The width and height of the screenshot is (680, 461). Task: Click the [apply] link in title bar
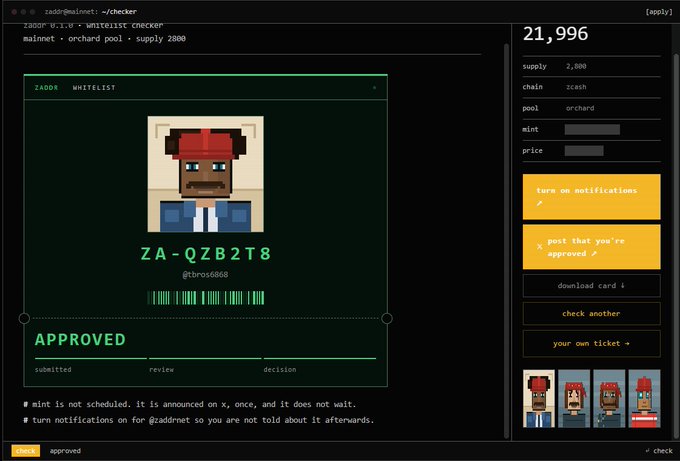pyautogui.click(x=659, y=12)
